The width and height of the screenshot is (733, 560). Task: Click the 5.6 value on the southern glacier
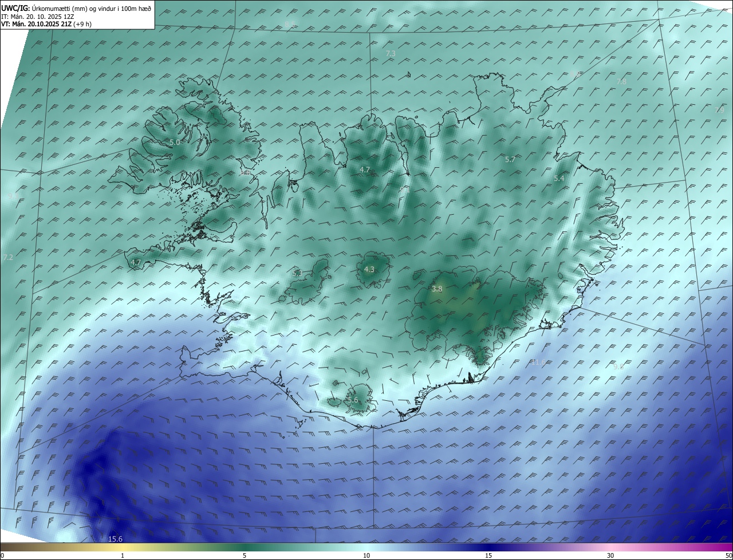click(353, 400)
